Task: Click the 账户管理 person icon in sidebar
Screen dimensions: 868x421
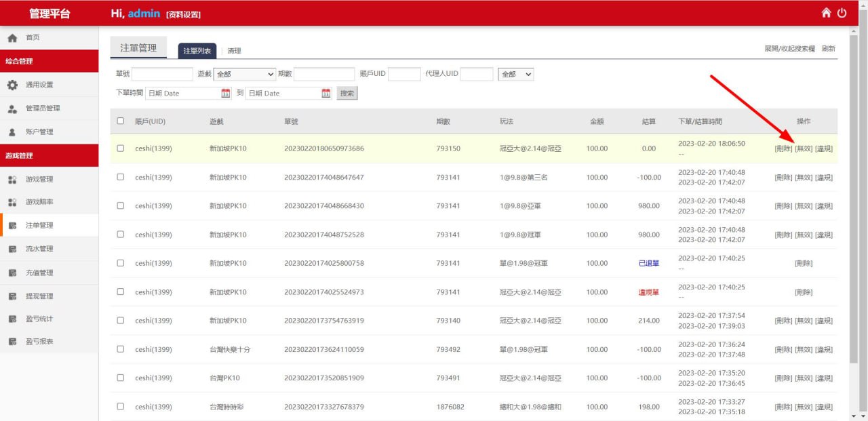Action: click(12, 132)
